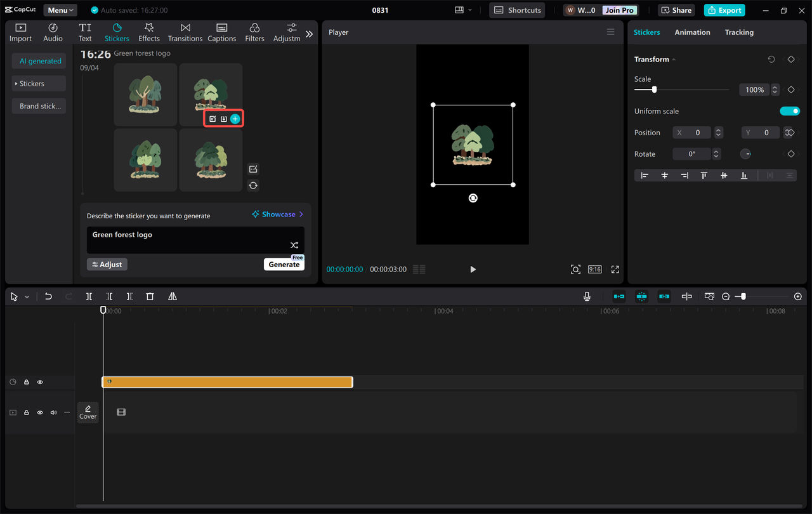The image size is (812, 514).
Task: Click the Export button in the top bar
Action: 724,10
